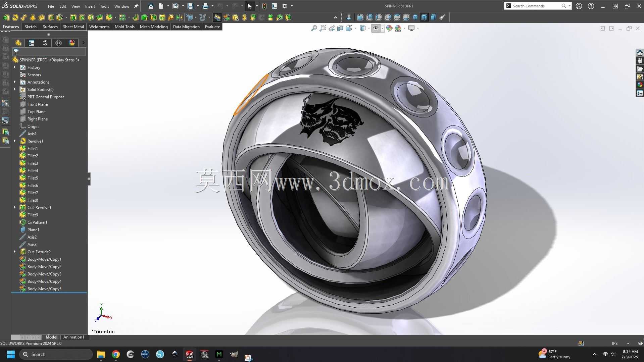Select the Extruded Boss/Base tool
Screen dimensions: 644x362
click(6, 17)
